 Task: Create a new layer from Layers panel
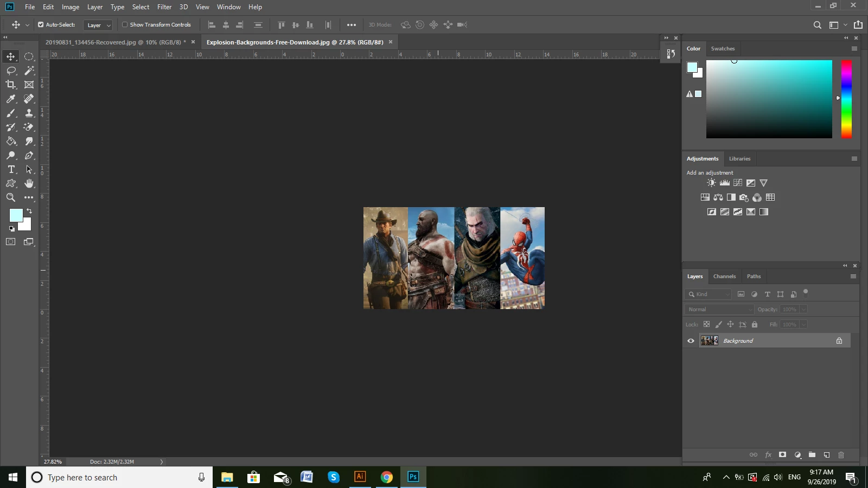tap(826, 455)
